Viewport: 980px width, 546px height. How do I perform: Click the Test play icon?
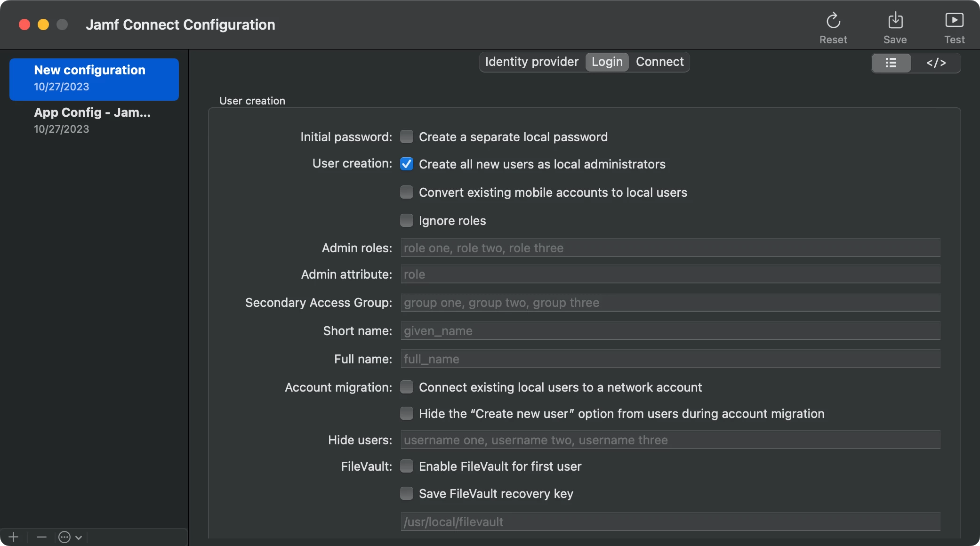pyautogui.click(x=954, y=20)
